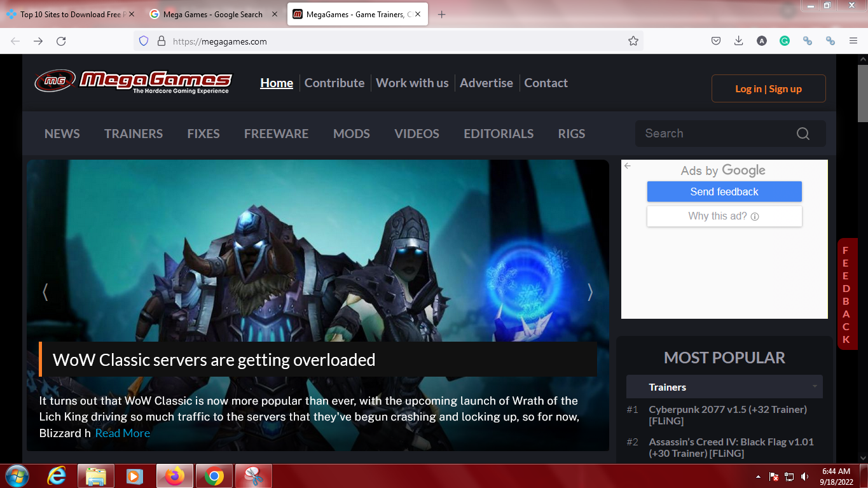This screenshot has height=488, width=868.
Task: Open the FREEWARE section
Action: (277, 134)
